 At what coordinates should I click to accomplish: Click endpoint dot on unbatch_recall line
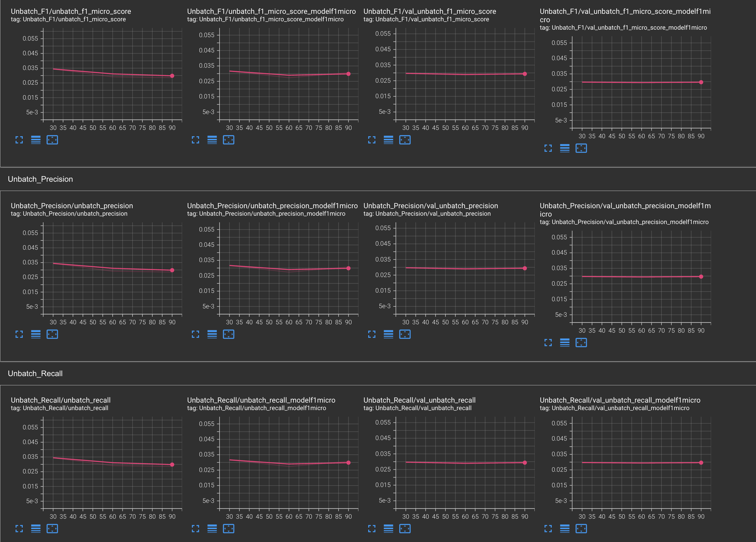(x=172, y=465)
